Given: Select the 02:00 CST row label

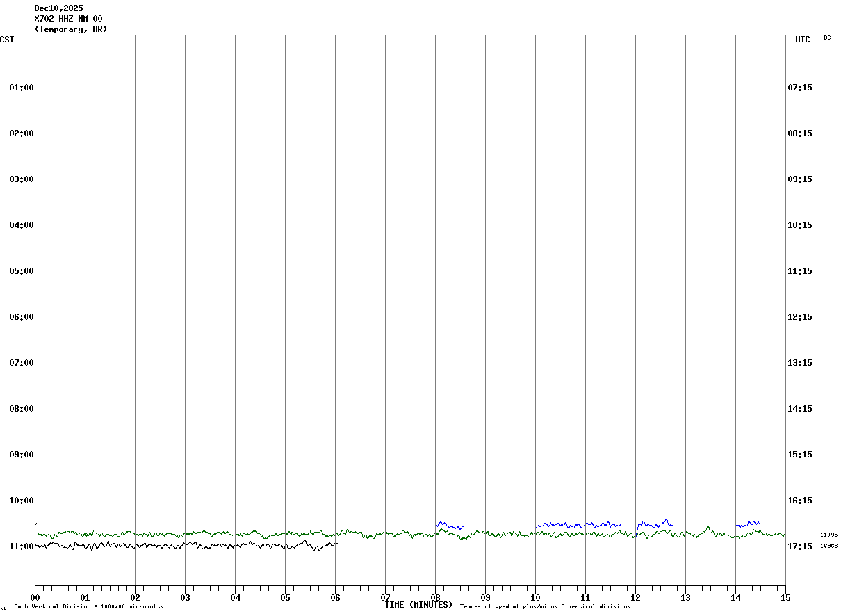Looking at the screenshot, I should coord(22,133).
